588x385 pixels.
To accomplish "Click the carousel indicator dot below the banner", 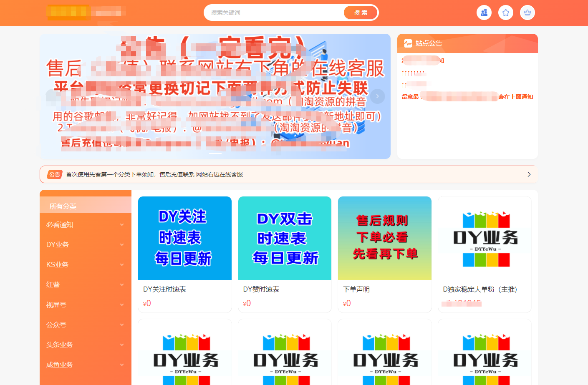I will click(x=215, y=154).
